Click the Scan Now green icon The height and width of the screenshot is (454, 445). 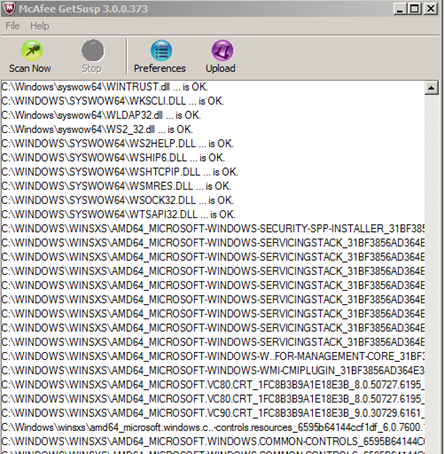point(32,50)
